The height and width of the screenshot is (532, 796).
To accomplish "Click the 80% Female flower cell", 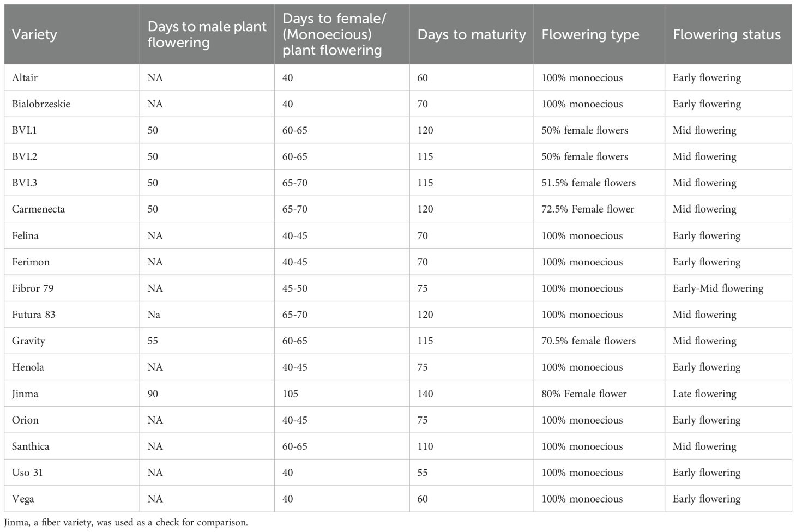I will click(584, 394).
